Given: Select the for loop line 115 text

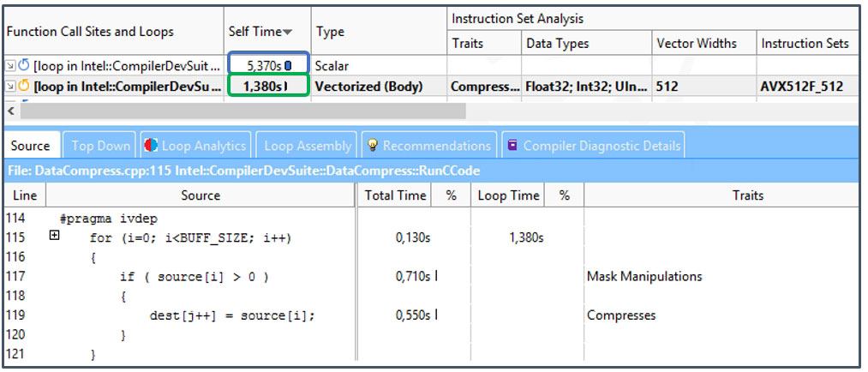Looking at the screenshot, I should 190,238.
